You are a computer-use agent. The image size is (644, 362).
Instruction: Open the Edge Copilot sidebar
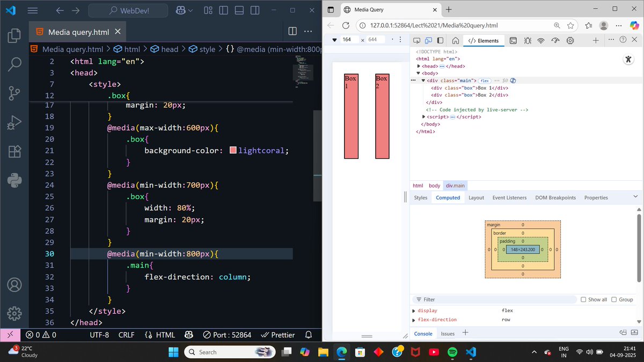coord(635,25)
